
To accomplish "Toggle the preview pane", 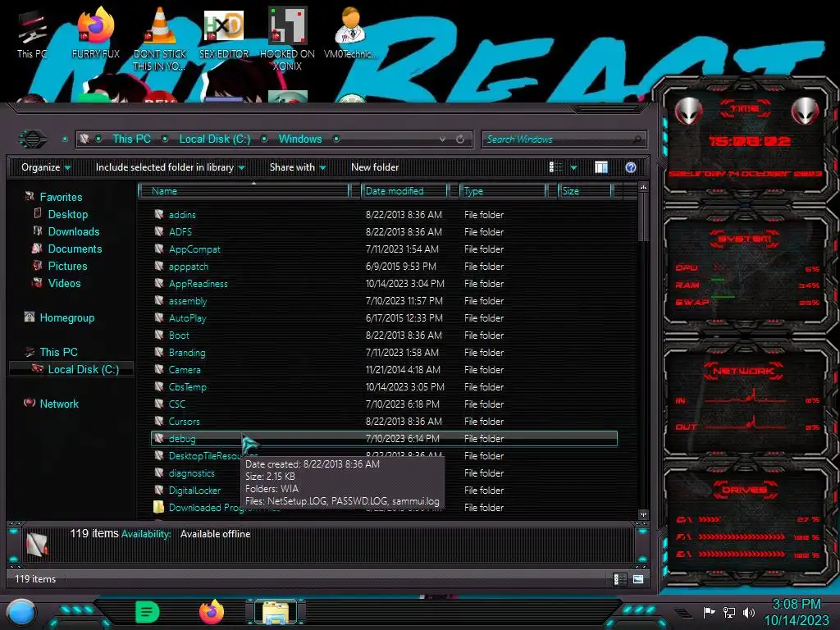I will [601, 167].
